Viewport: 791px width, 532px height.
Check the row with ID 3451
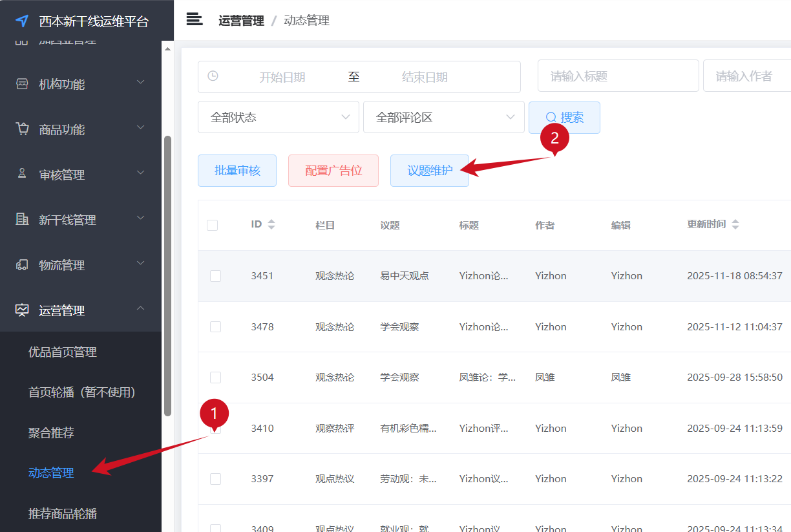(x=216, y=276)
